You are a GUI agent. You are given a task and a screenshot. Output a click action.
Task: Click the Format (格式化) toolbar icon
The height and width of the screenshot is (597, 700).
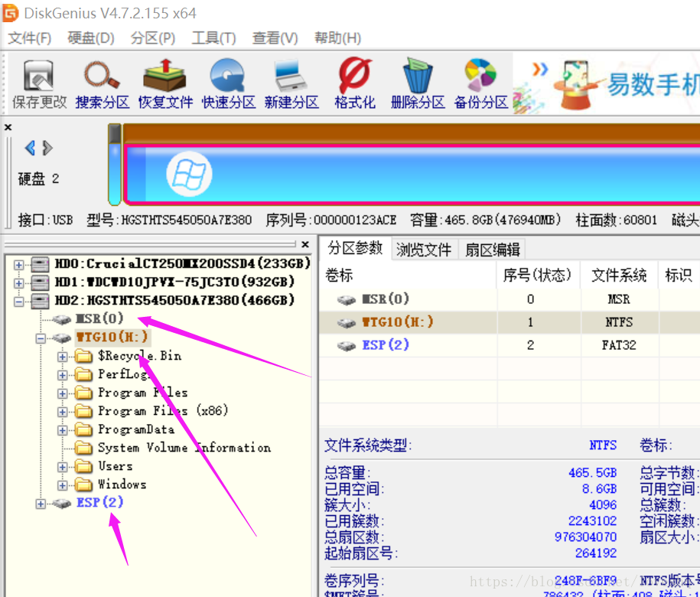click(355, 84)
